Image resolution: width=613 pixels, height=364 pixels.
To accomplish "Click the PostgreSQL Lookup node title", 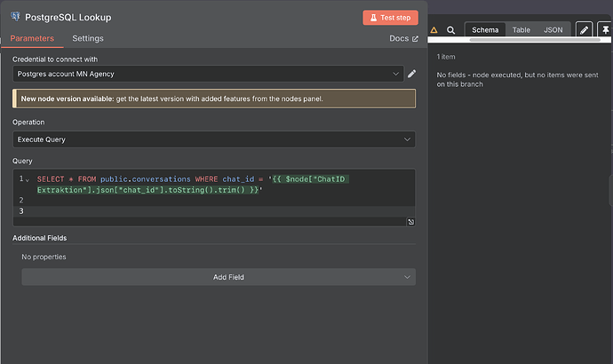I will pyautogui.click(x=68, y=17).
